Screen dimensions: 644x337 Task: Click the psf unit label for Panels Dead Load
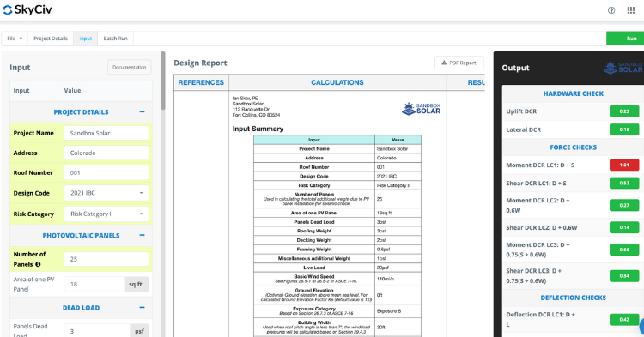click(x=139, y=331)
